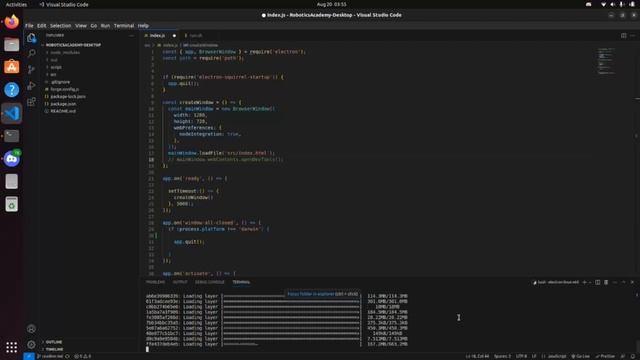640x360 pixels.
Task: Open the Source Control view
Action: pyautogui.click(x=31, y=69)
